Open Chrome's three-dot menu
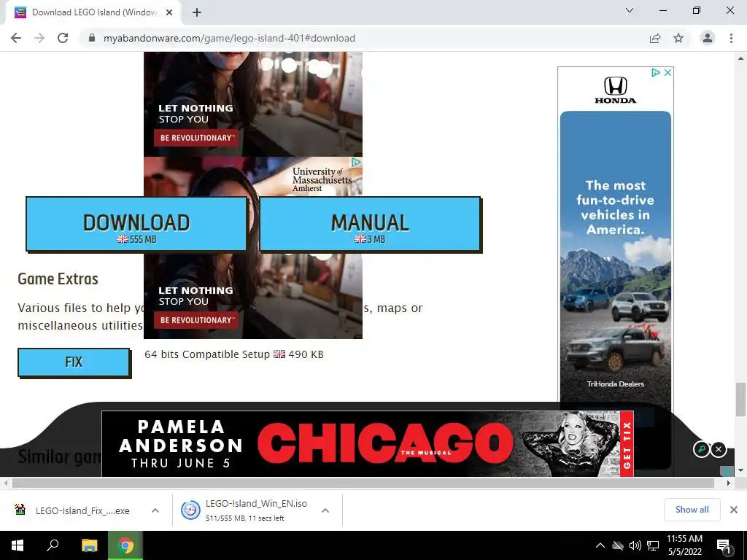Screen dimensions: 747x560 pos(731,38)
